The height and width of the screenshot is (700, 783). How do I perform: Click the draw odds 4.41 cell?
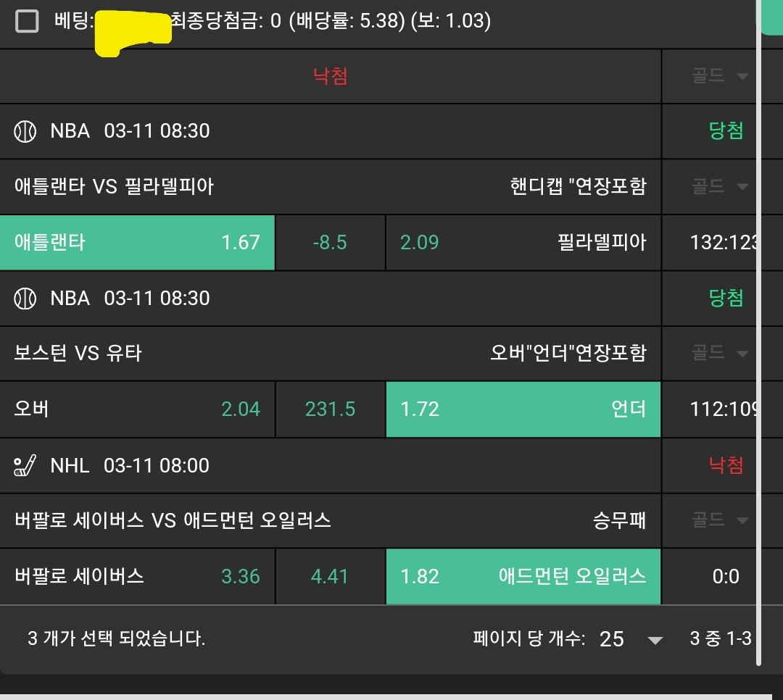coord(330,577)
